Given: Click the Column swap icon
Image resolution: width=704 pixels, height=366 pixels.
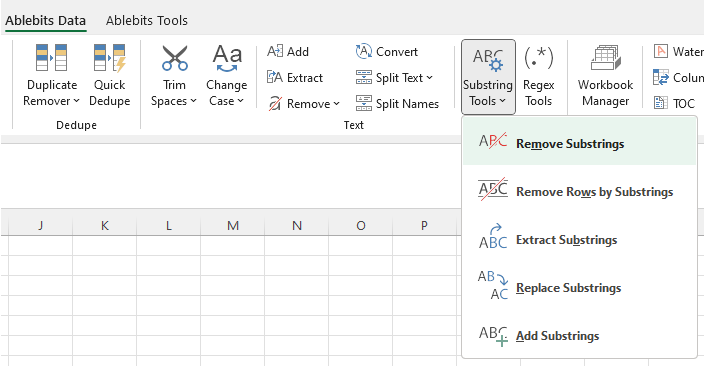Looking at the screenshot, I should point(660,77).
